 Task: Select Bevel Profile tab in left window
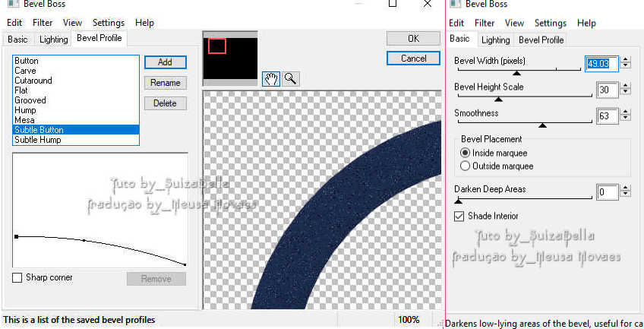click(99, 38)
